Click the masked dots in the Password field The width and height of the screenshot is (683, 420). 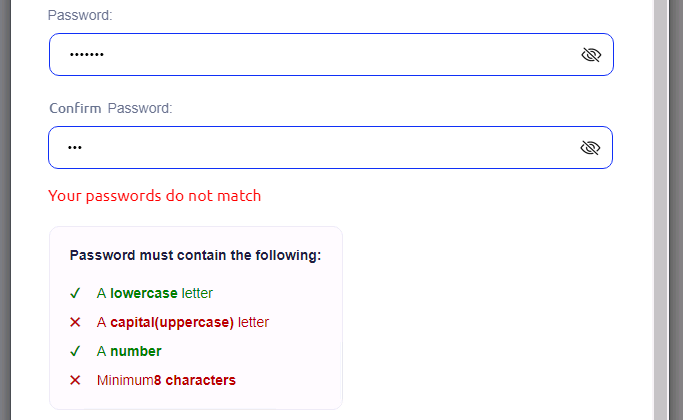click(86, 55)
